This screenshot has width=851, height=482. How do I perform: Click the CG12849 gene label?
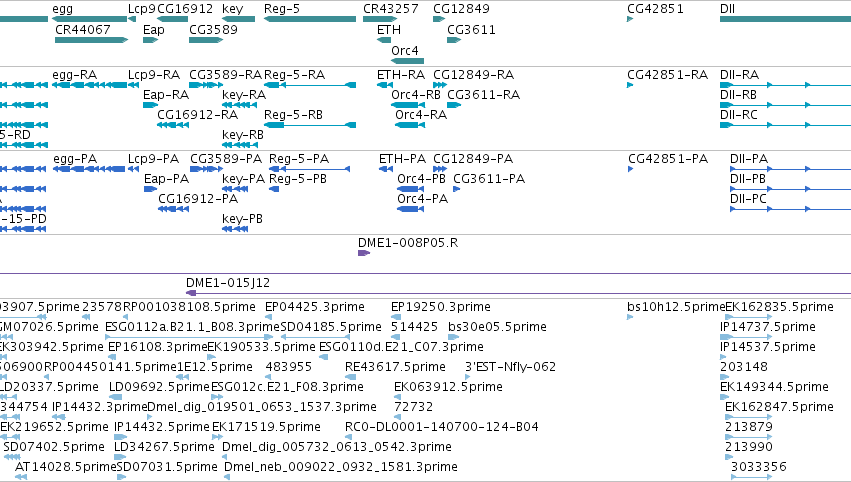pos(461,9)
